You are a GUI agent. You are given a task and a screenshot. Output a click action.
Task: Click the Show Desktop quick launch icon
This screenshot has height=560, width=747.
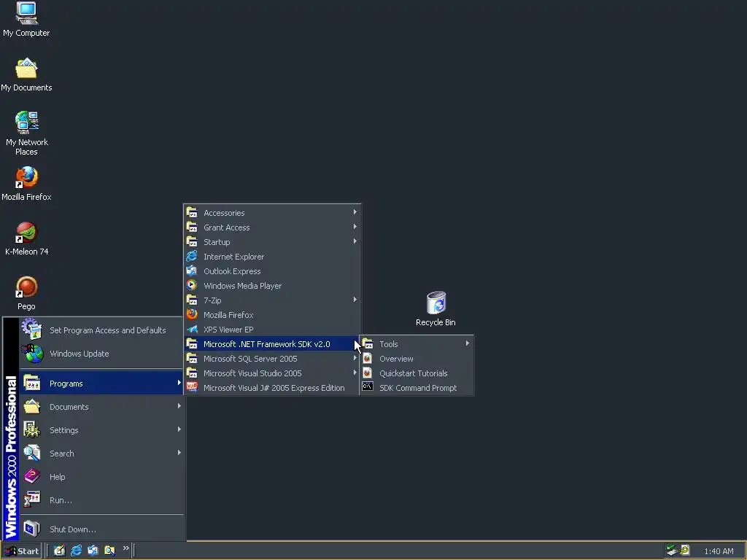point(59,551)
